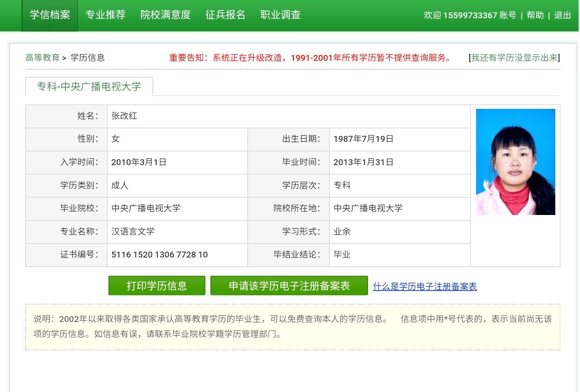Click the 姓名 label cell
This screenshot has width=580, height=392.
pyautogui.click(x=66, y=116)
